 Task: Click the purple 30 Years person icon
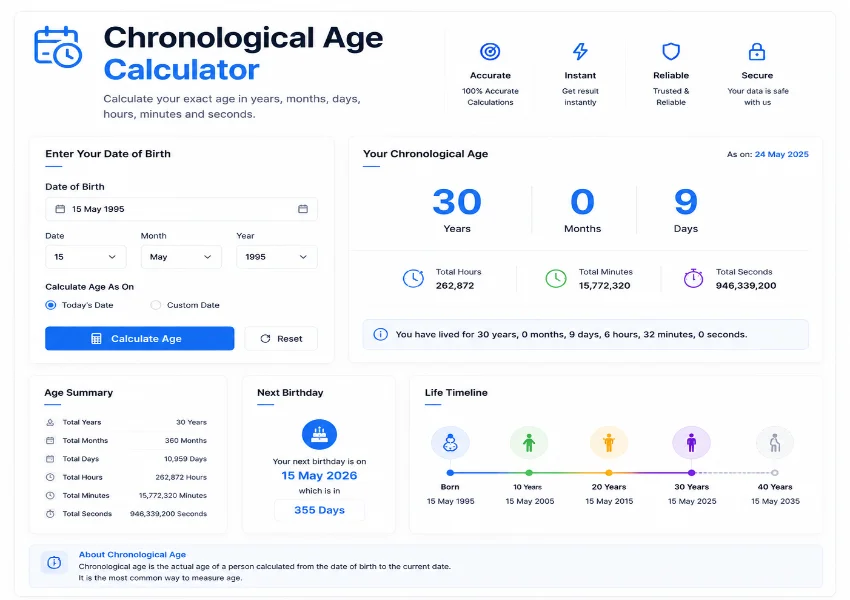click(x=691, y=443)
